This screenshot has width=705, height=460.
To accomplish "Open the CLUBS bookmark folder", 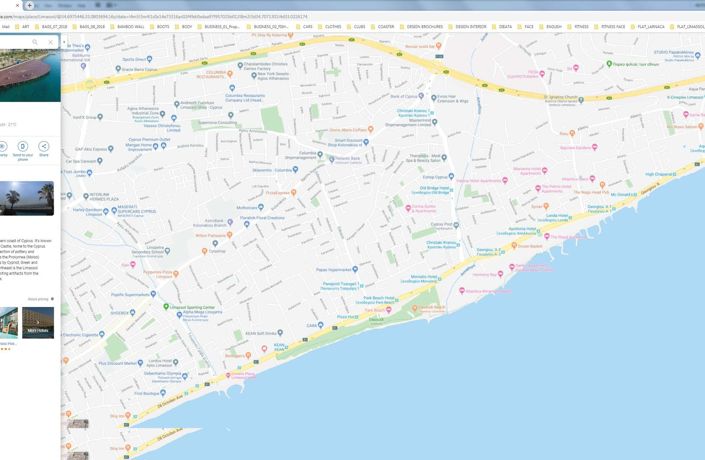I will [356, 27].
